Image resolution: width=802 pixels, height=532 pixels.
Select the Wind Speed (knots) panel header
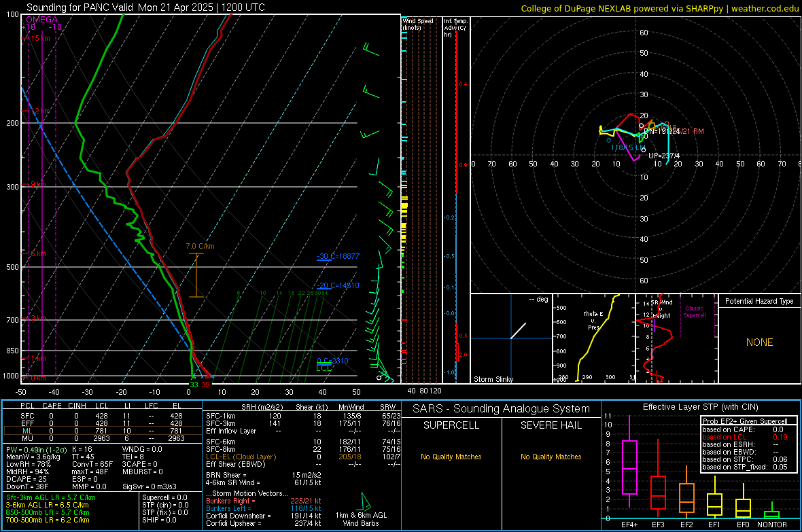pos(418,24)
